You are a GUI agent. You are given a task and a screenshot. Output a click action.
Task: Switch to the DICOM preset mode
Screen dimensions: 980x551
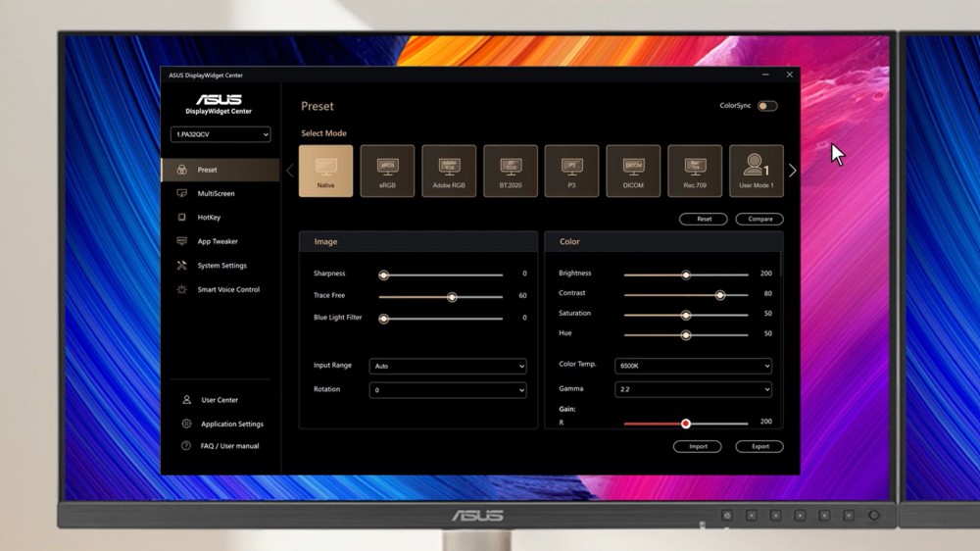click(x=633, y=171)
